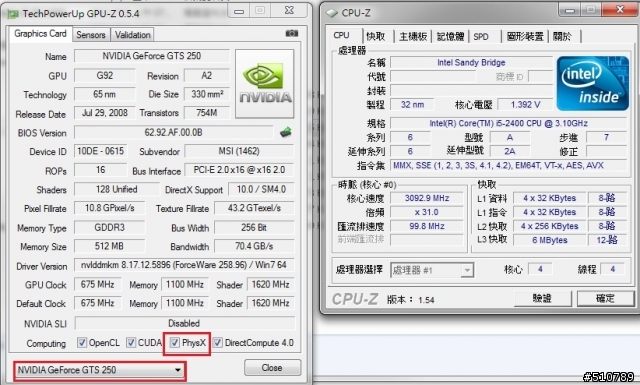Screen dimensions: 640x385
Task: Click the Default Clock Shader value 1620 MHz
Action: 271,303
